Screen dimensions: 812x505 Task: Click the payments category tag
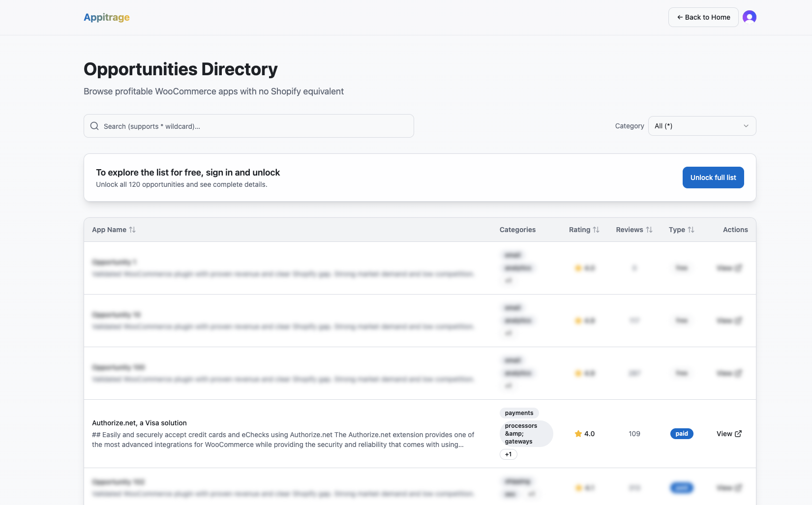[519, 413]
